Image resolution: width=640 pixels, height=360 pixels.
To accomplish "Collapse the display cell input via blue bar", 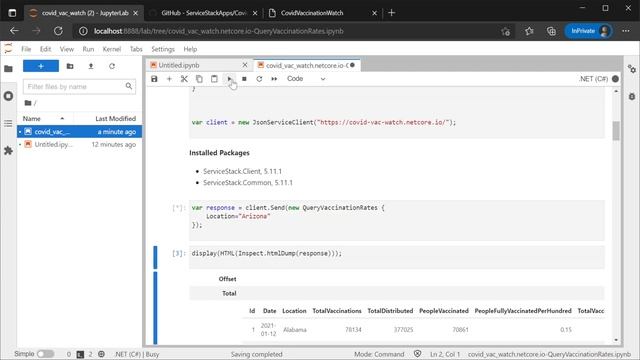I will pyautogui.click(x=155, y=257).
